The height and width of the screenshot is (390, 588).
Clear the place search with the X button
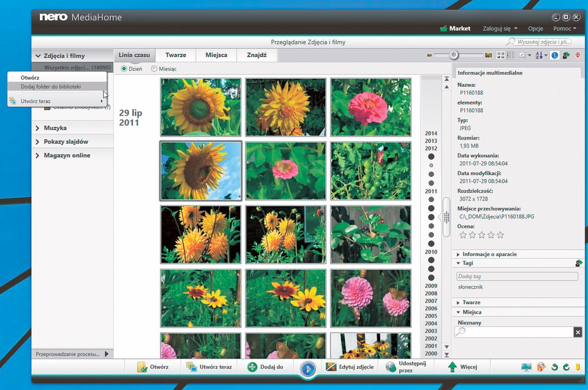pos(578,332)
